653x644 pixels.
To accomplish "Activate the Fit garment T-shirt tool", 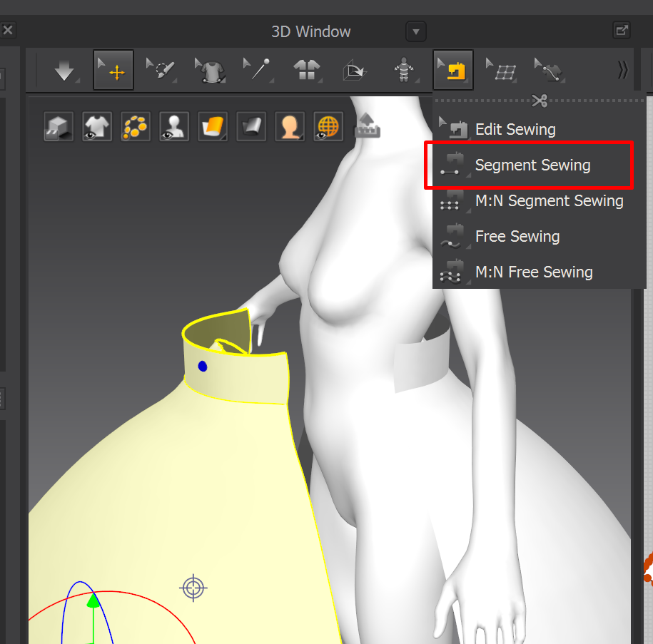I will tap(211, 70).
